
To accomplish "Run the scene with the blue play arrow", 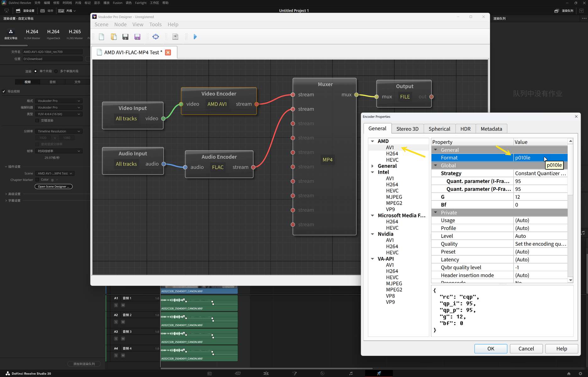I will [195, 37].
